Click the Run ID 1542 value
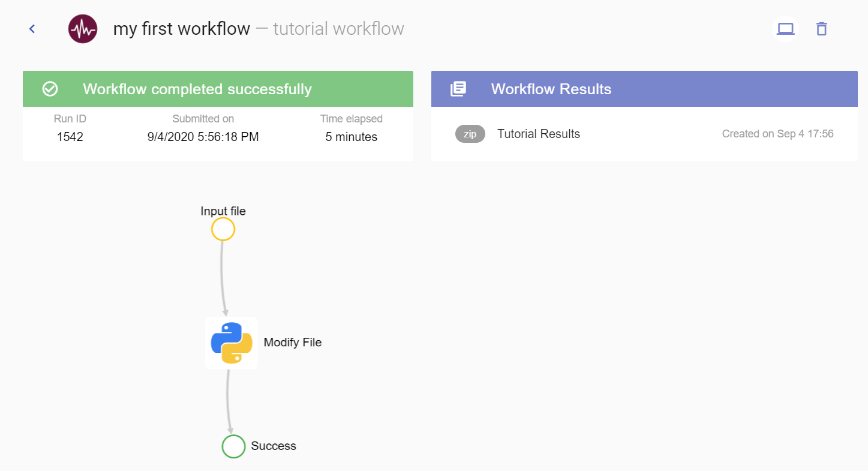This screenshot has width=868, height=471. [x=70, y=137]
